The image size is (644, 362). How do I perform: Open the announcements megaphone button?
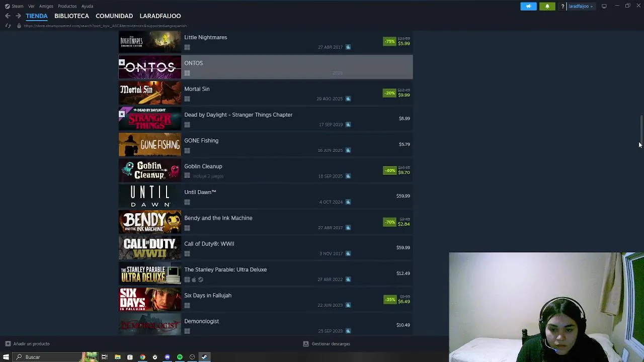528,6
